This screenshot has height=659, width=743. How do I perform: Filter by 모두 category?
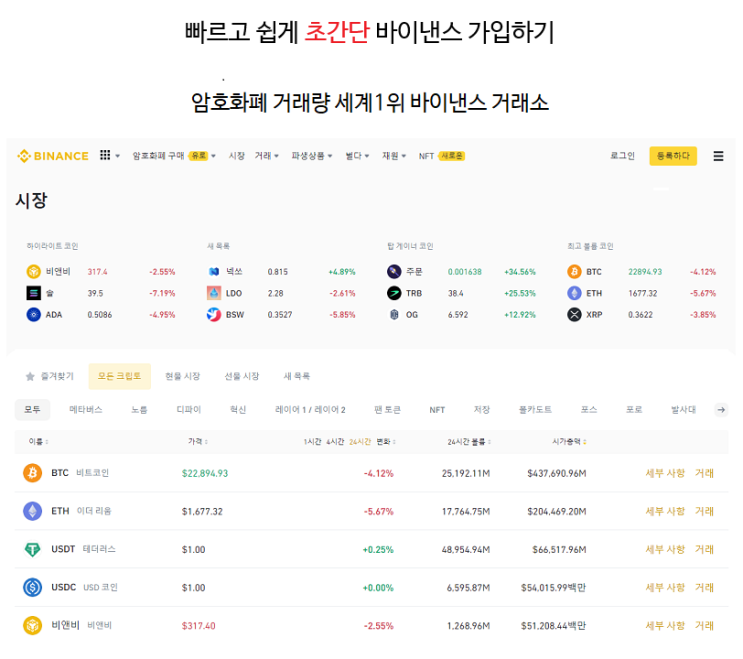point(32,410)
